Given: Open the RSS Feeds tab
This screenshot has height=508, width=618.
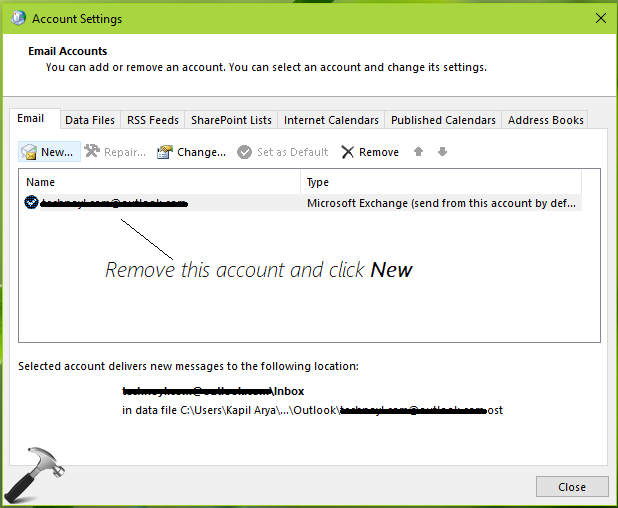Looking at the screenshot, I should point(153,120).
